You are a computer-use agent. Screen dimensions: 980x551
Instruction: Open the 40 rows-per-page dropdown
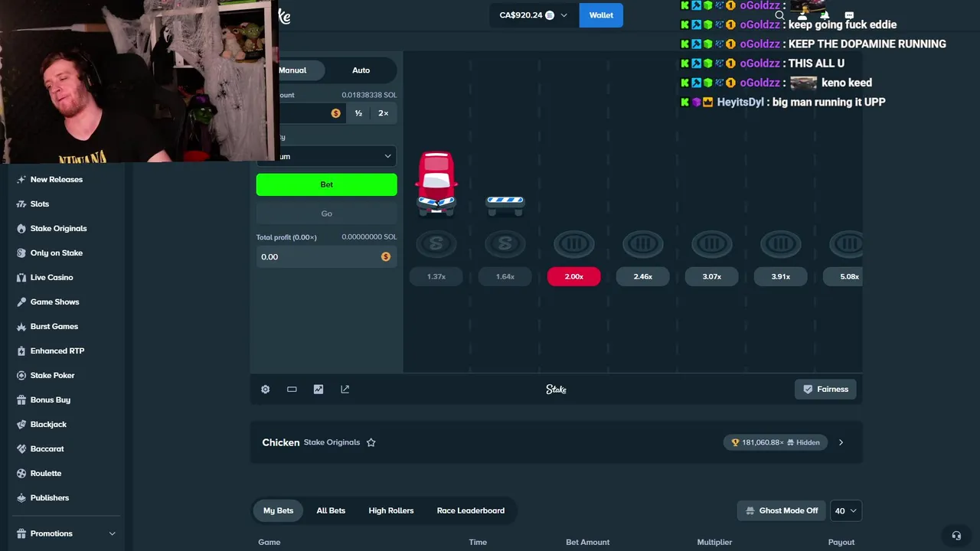click(846, 510)
